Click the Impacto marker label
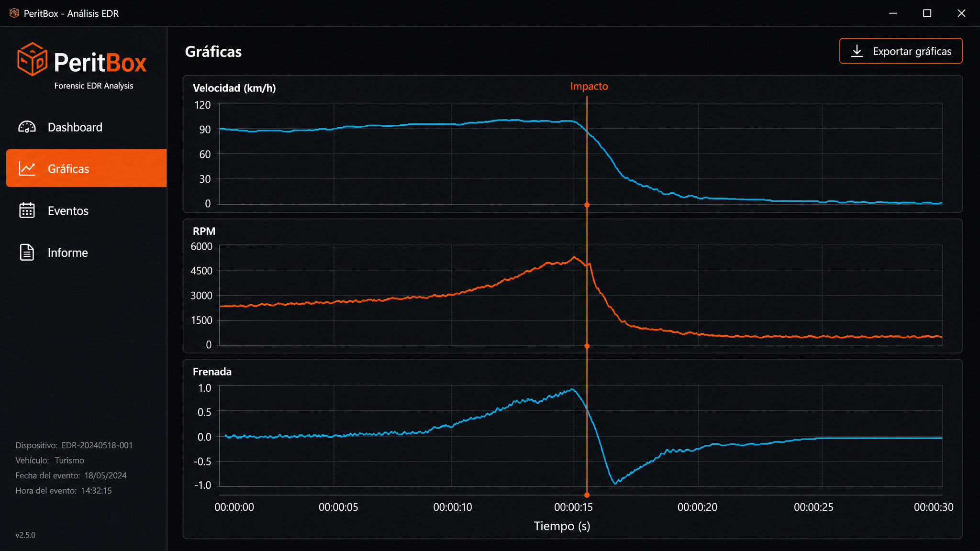 pos(589,86)
